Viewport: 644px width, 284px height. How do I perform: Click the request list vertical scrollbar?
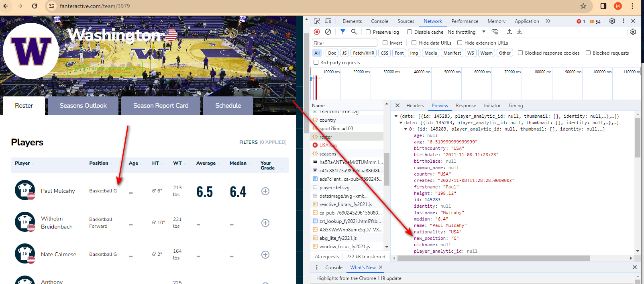click(387, 169)
